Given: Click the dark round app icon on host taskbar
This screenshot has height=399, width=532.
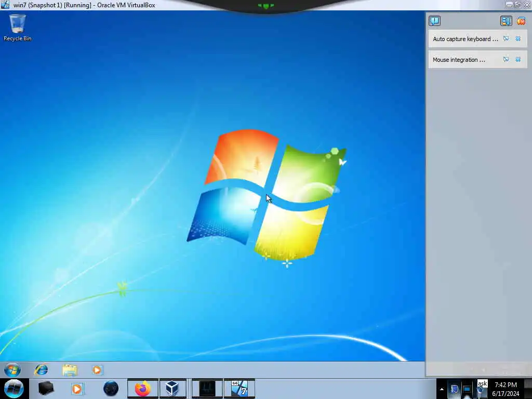Looking at the screenshot, I should (111, 389).
